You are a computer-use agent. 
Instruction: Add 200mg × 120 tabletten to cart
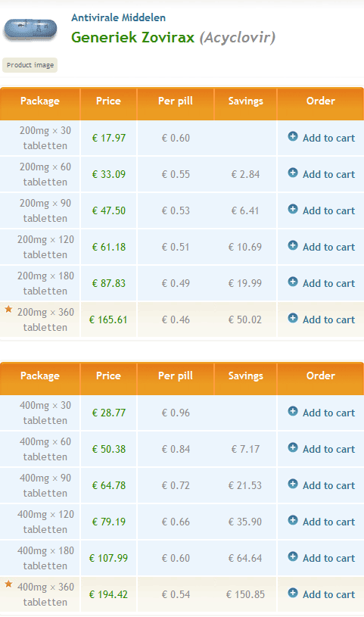pos(322,247)
